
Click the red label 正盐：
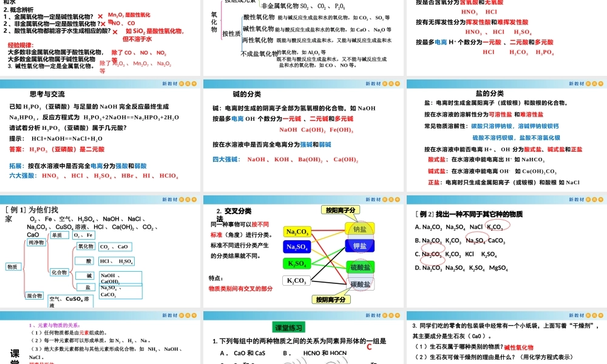pyautogui.click(x=435, y=183)
